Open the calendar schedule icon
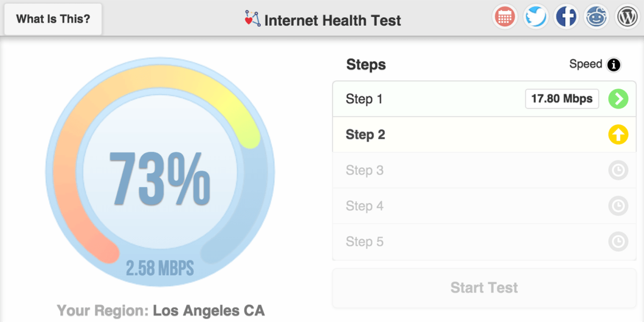644x322 pixels. [504, 17]
